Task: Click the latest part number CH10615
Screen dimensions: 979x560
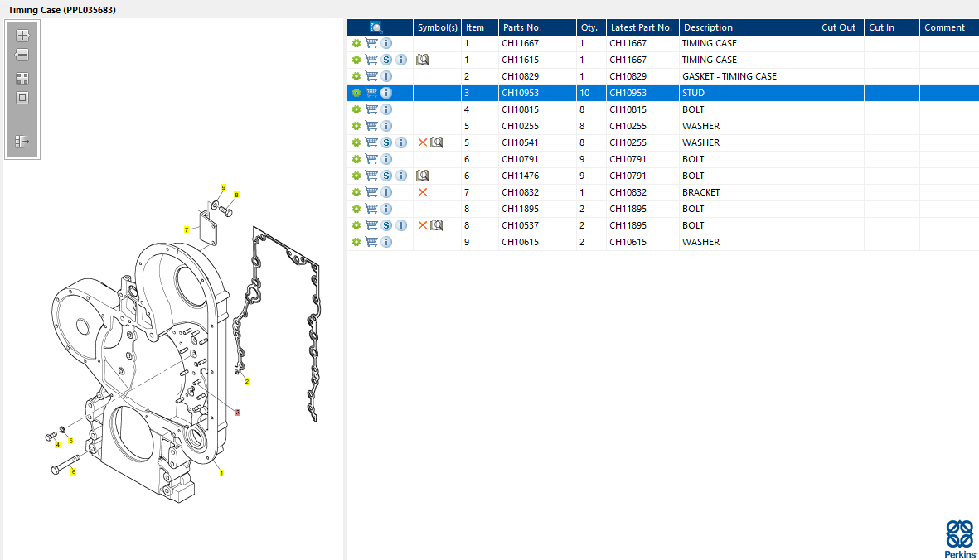Action: [x=628, y=242]
